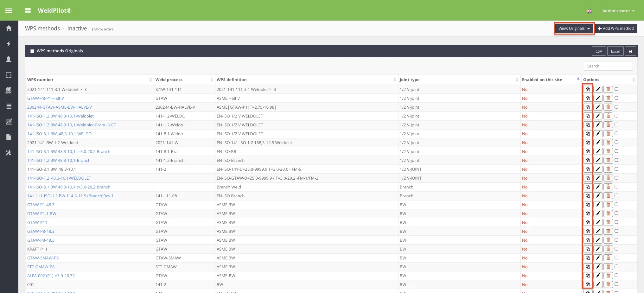Edit the ALFA-002 (P1)t=3.0-20.32 method

598,276
